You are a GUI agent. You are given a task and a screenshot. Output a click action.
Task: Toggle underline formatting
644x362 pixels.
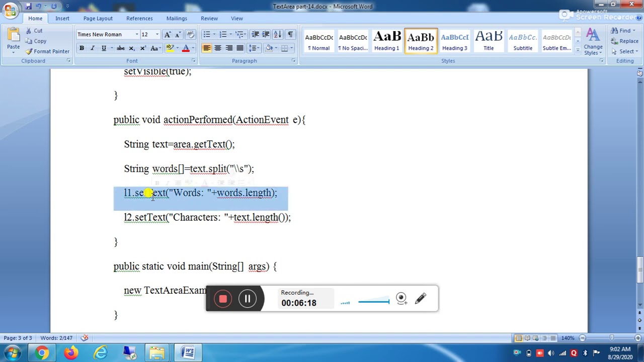[104, 48]
